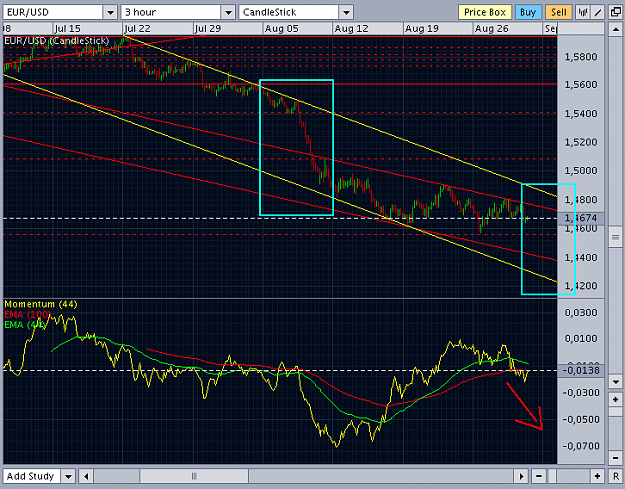This screenshot has height=489, width=625.
Task: Click the horizontal scroll right arrow
Action: coord(521,476)
